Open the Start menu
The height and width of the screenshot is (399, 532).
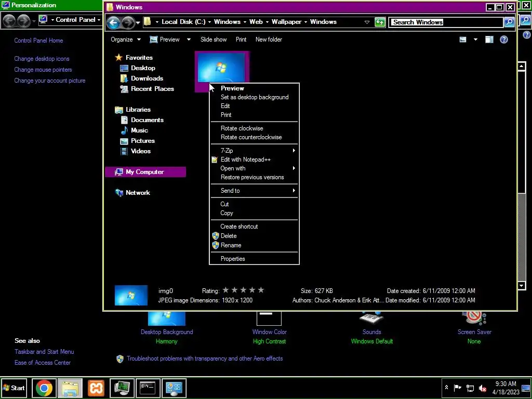pos(14,388)
